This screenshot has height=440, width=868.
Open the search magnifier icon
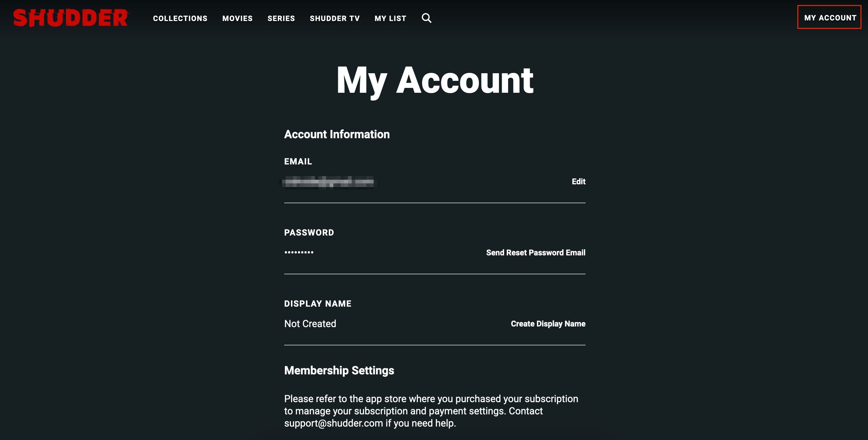click(426, 18)
